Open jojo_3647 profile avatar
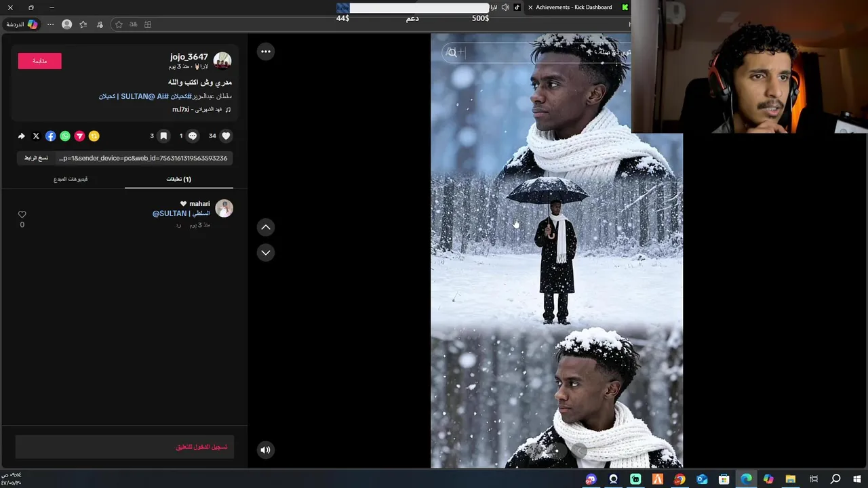The height and width of the screenshot is (488, 868). 222,61
